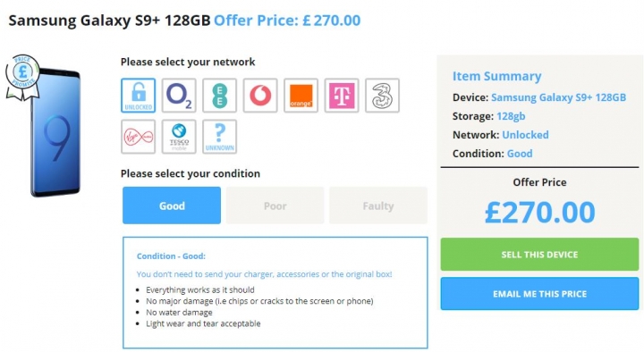Click the Price Promise ribbon badge

pyautogui.click(x=22, y=77)
